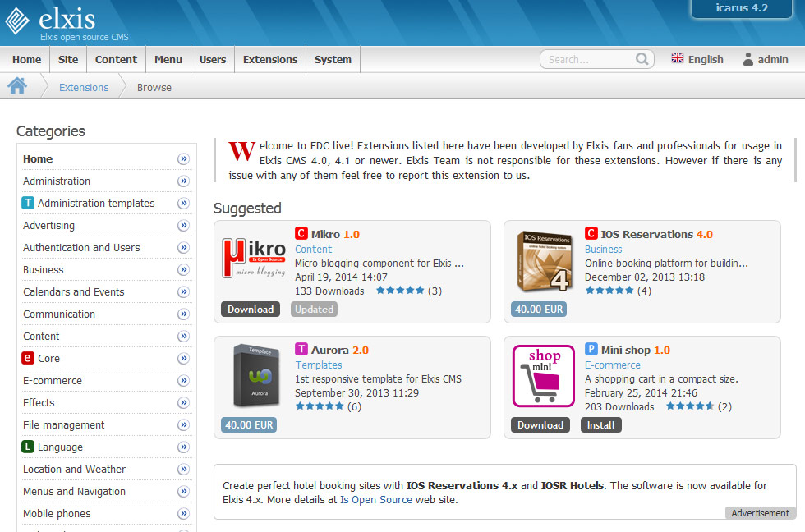Click the Aurora template box thumbnail
The height and width of the screenshot is (532, 805).
pyautogui.click(x=256, y=375)
